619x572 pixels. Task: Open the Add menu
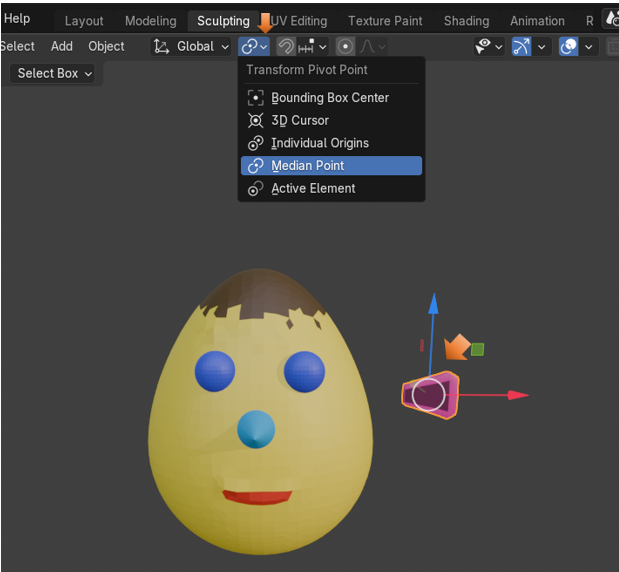[62, 46]
